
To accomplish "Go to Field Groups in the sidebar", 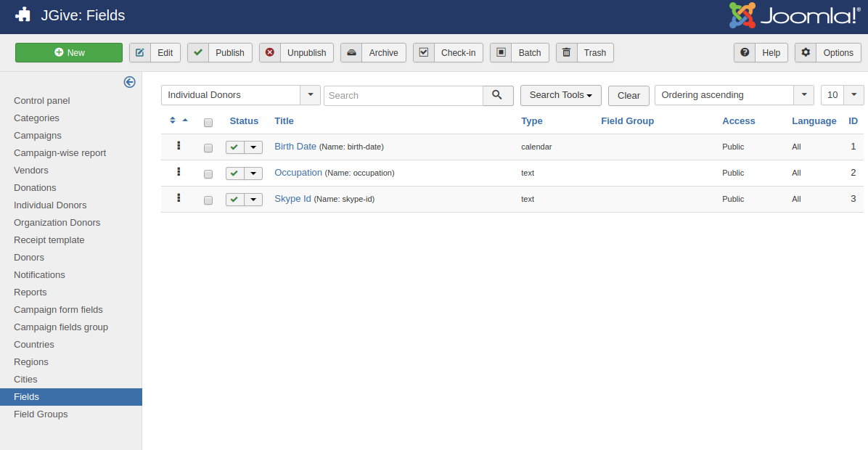I will tap(41, 414).
